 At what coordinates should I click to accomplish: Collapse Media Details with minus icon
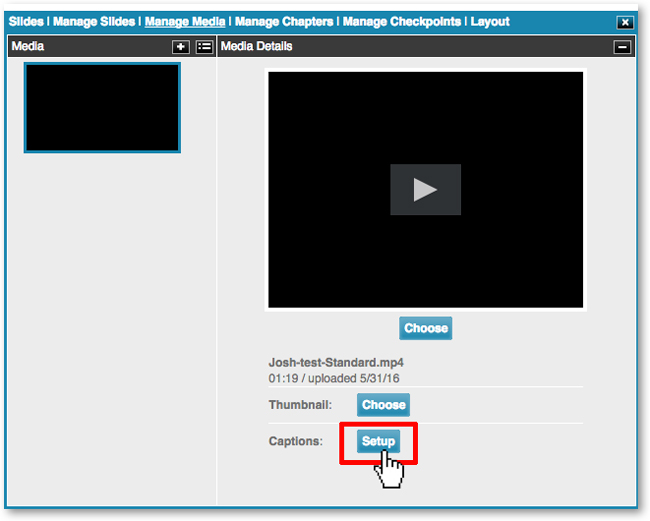[x=622, y=47]
